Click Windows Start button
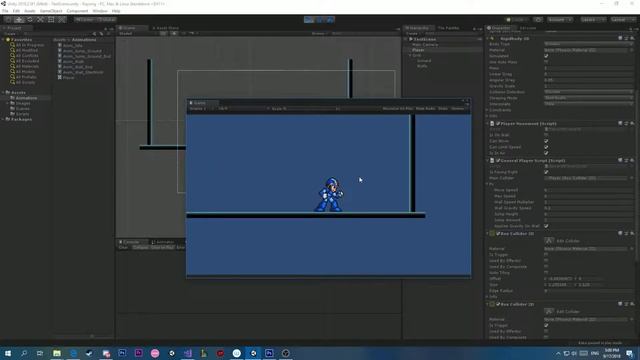 coord(8,353)
